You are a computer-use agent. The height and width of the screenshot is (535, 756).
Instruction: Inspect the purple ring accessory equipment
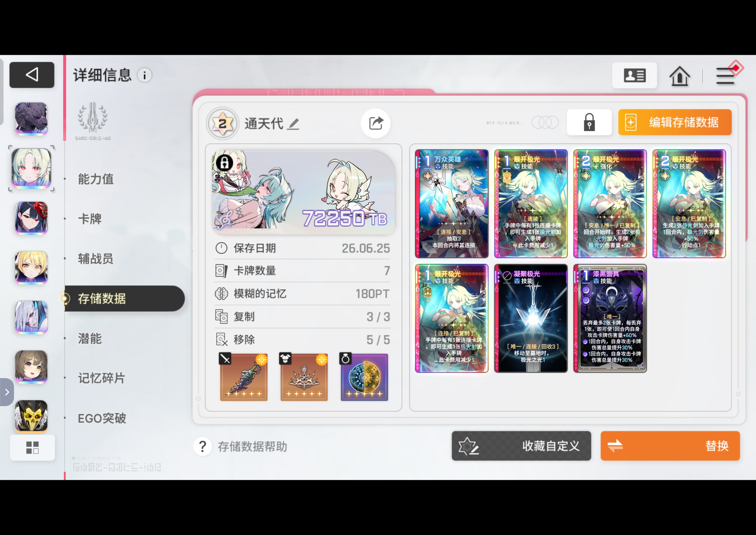tap(364, 377)
